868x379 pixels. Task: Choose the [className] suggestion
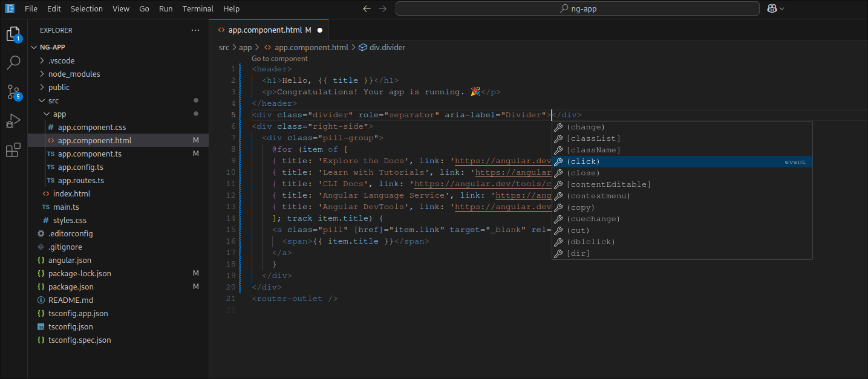pyautogui.click(x=682, y=150)
